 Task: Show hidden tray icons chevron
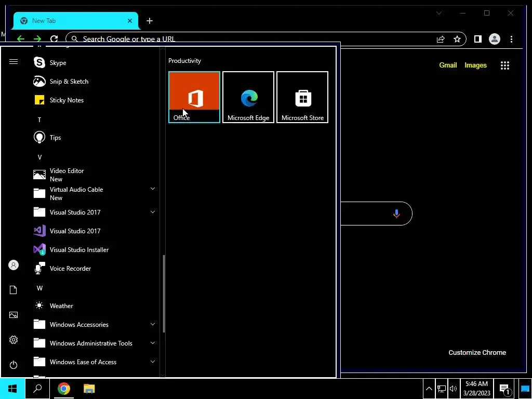pyautogui.click(x=429, y=389)
